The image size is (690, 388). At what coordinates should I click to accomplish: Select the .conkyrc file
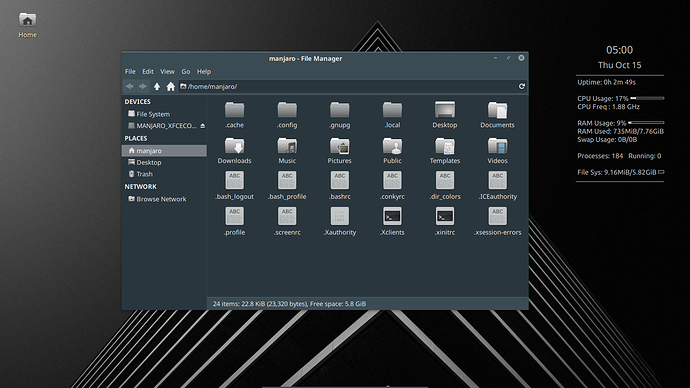pos(392,186)
